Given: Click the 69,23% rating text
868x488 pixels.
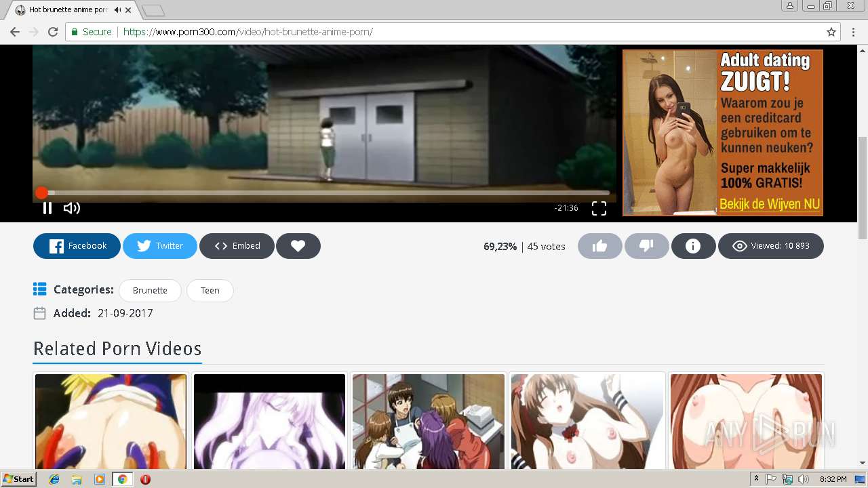Looking at the screenshot, I should click(500, 247).
